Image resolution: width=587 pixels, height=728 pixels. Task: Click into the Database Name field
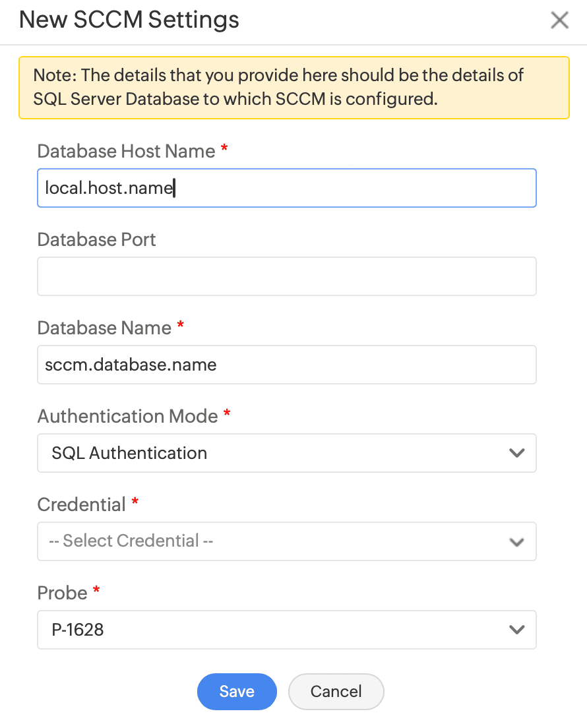click(287, 365)
